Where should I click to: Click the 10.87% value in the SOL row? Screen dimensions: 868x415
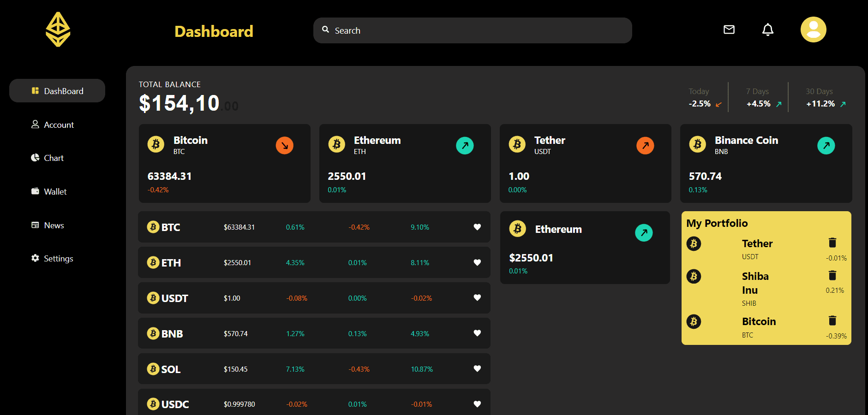click(422, 369)
